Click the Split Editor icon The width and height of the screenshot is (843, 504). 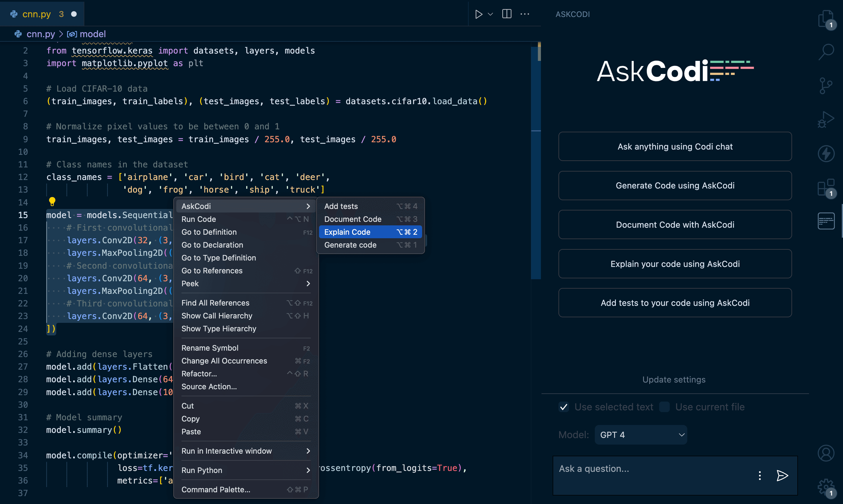pos(506,14)
